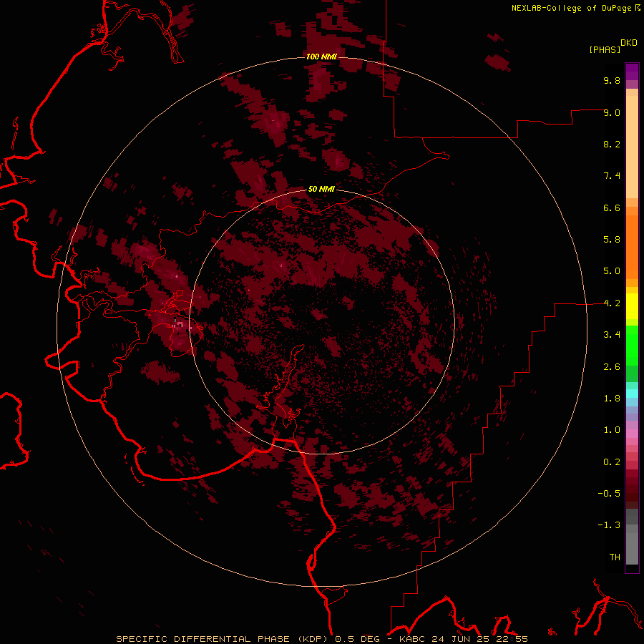Click the 50 NMI range ring label
The height and width of the screenshot is (644, 644).
[x=321, y=189]
